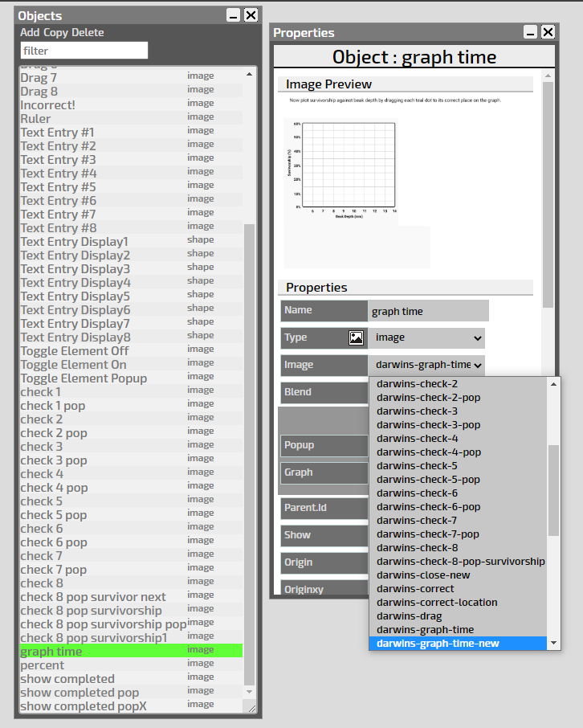Viewport: 583px width, 728px height.
Task: Select check 1 object
Action: (x=131, y=392)
